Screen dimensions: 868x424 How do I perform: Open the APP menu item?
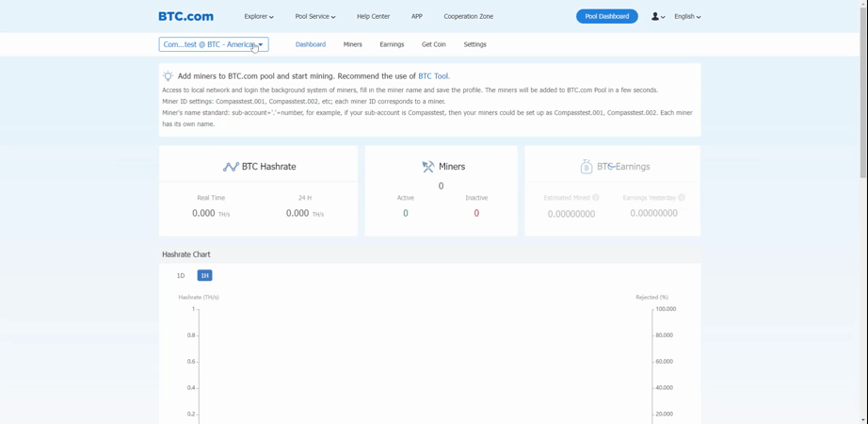[x=417, y=17]
